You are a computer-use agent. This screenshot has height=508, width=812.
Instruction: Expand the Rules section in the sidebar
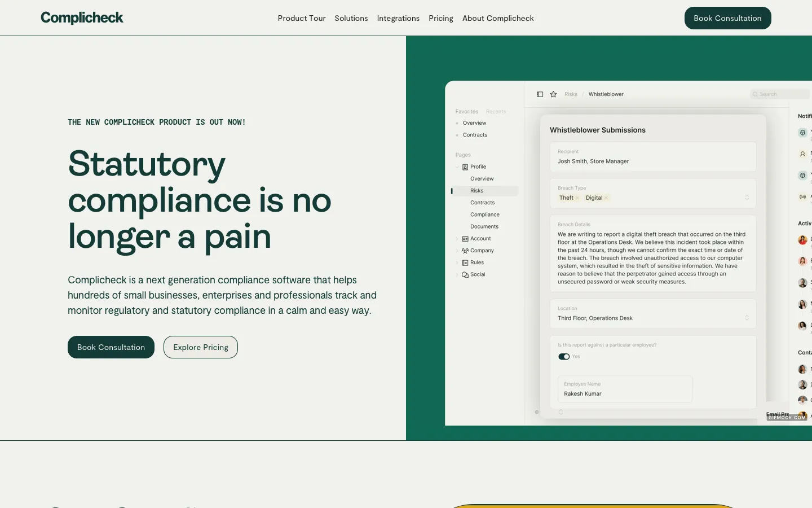457,262
